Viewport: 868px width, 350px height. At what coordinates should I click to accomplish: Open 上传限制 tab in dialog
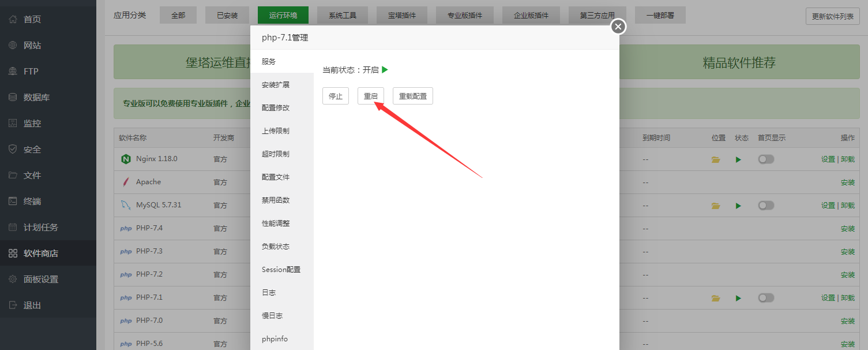pos(282,131)
